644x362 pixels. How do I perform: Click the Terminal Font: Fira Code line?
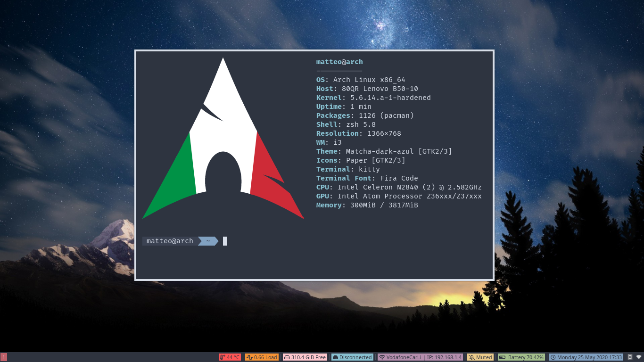367,178
